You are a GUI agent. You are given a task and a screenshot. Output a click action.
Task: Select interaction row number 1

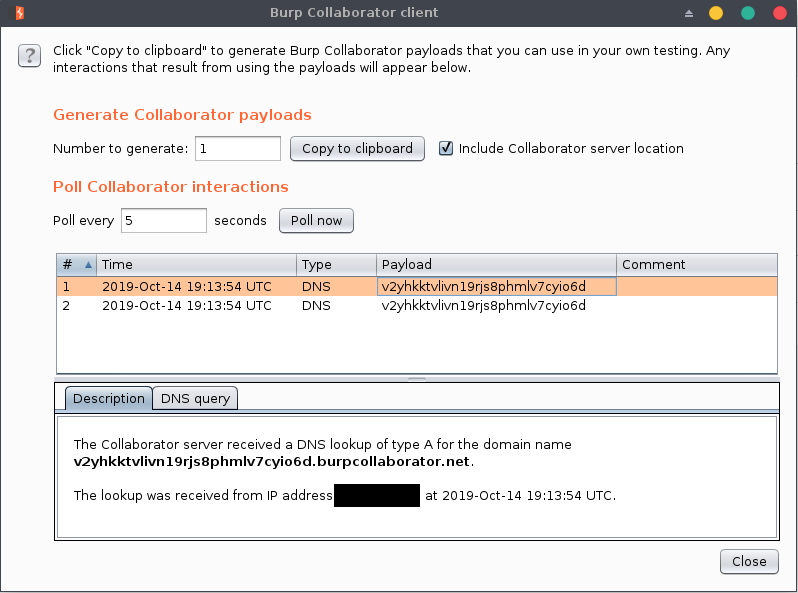tap(417, 287)
